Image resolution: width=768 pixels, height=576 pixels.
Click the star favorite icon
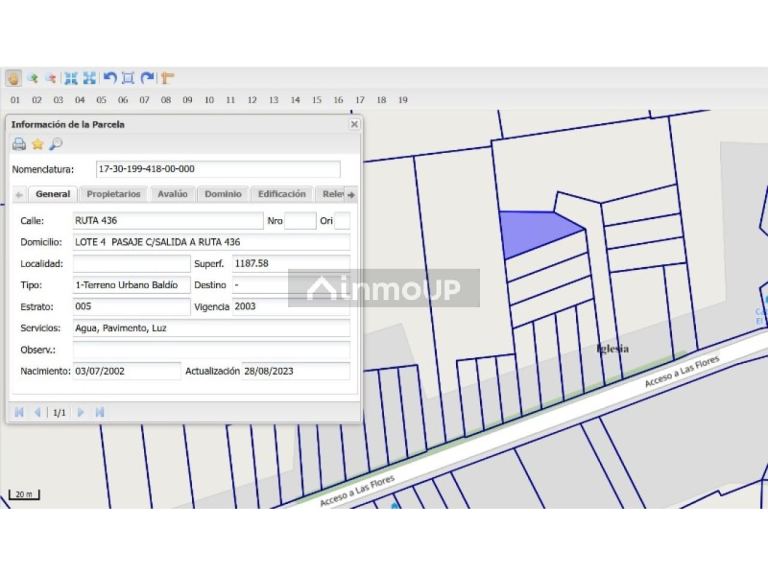point(37,144)
